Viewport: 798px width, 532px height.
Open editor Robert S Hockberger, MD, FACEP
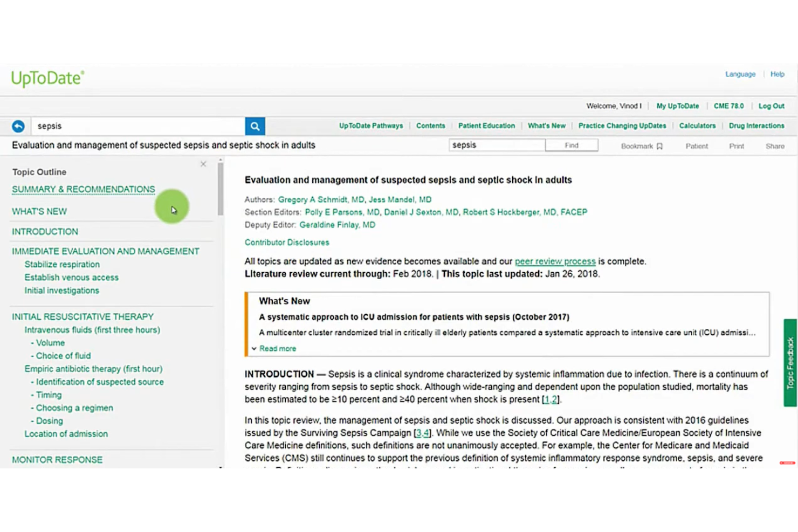point(525,212)
